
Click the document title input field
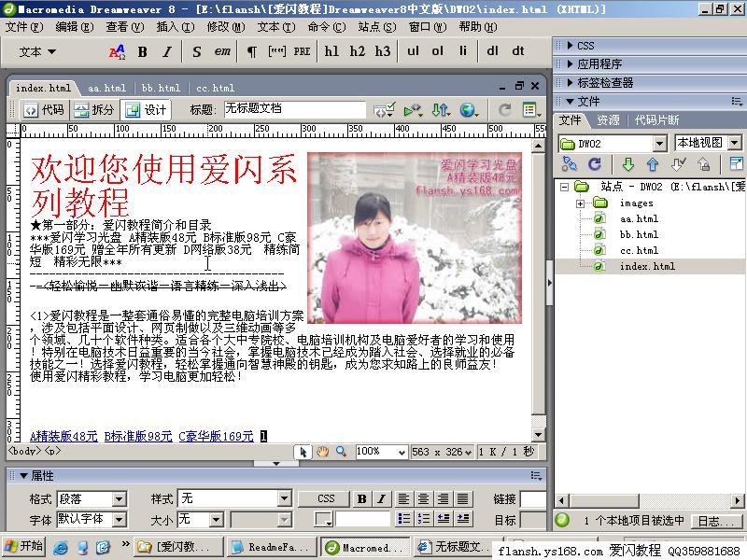(294, 109)
